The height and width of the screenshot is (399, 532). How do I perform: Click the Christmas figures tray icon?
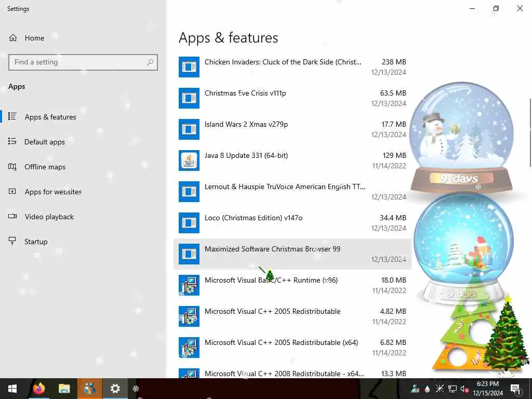[x=415, y=389]
